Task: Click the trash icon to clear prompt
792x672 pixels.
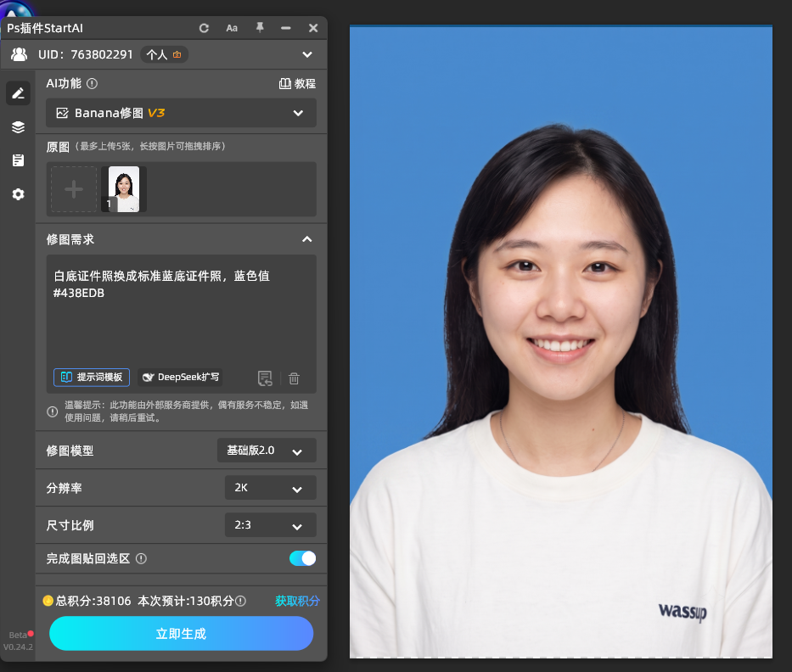Action: coord(294,378)
